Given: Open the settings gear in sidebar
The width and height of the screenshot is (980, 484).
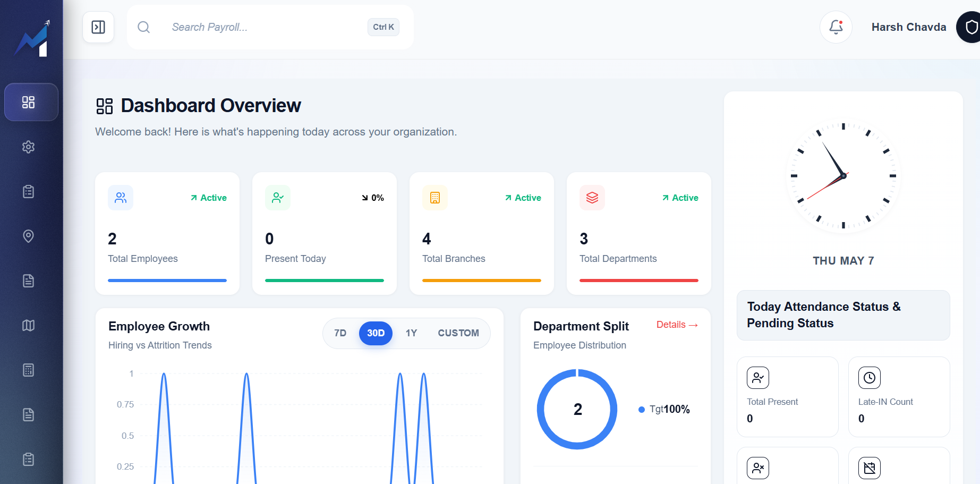Looking at the screenshot, I should tap(29, 147).
